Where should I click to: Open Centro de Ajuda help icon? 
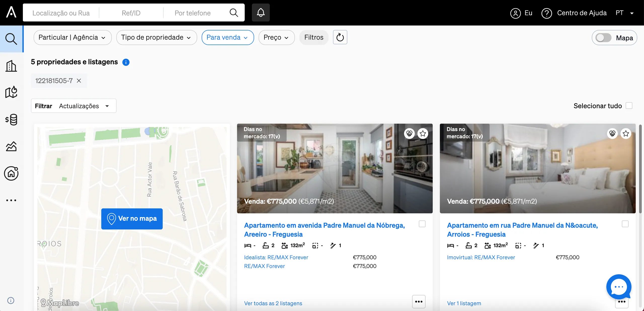(x=546, y=13)
